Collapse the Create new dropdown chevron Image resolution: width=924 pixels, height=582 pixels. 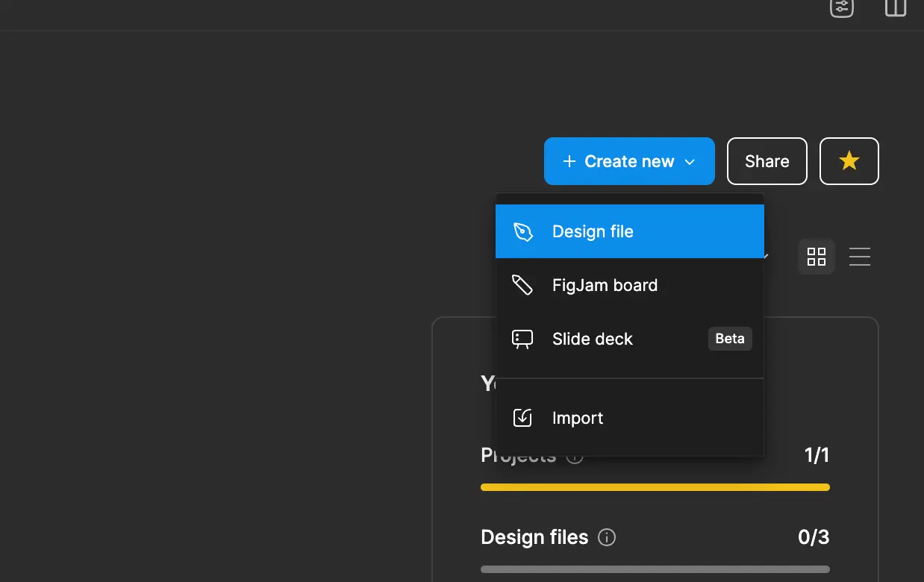click(x=690, y=162)
